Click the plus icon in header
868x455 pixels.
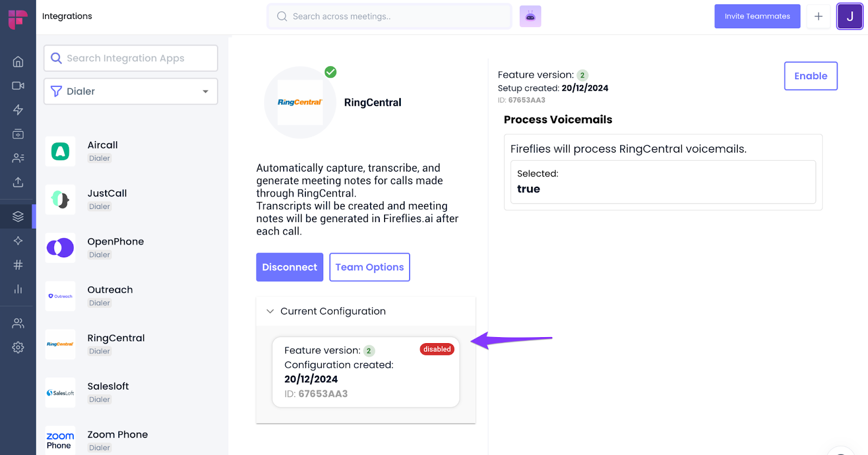[x=818, y=16]
